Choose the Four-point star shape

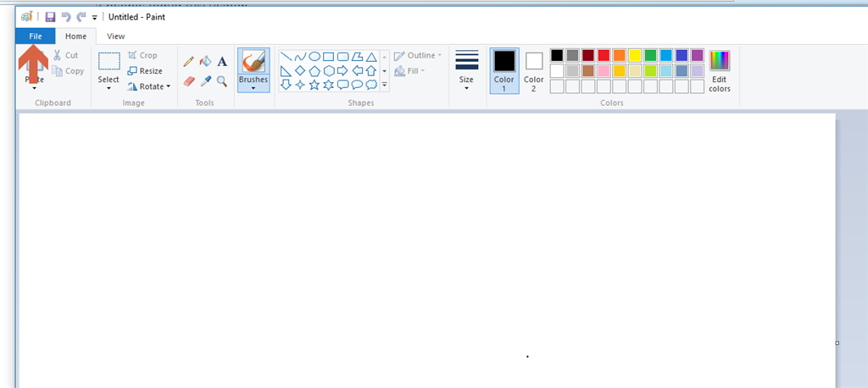[301, 86]
